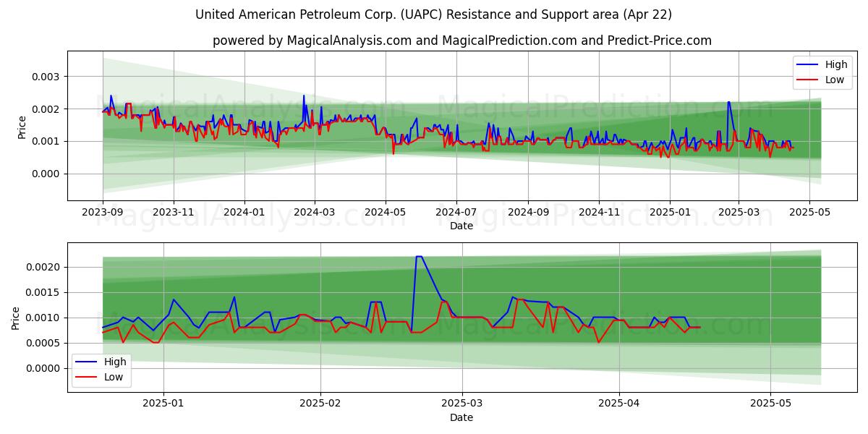Click the '2024-05' x-axis label
Viewport: 868px width, 434px height.
pyautogui.click(x=386, y=213)
